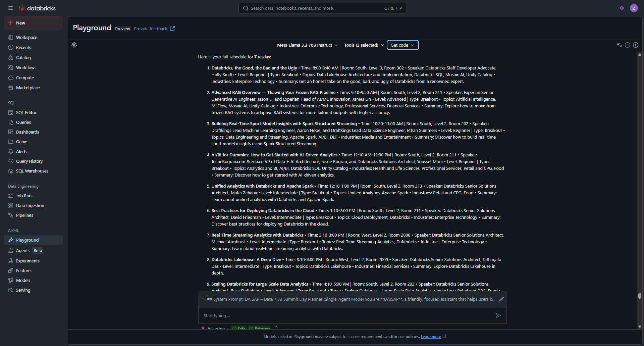Click the Catalog sidebar icon
The height and width of the screenshot is (346, 644).
[x=11, y=57]
